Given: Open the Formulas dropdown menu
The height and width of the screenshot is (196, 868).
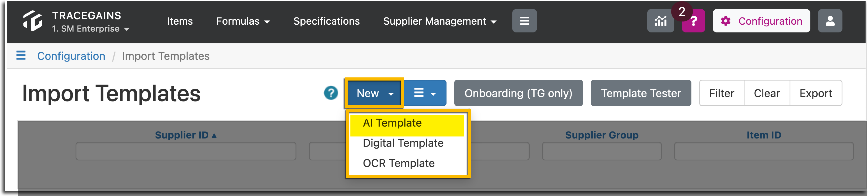Looking at the screenshot, I should pos(243,21).
